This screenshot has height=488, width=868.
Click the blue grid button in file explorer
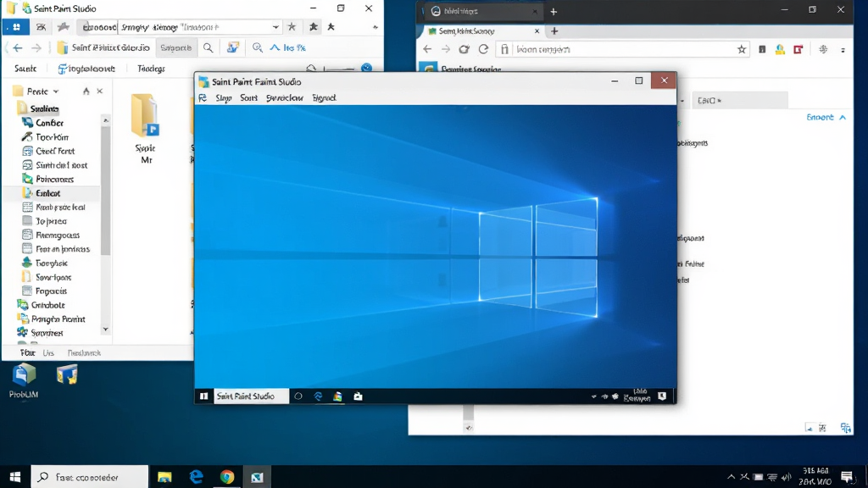[16, 26]
